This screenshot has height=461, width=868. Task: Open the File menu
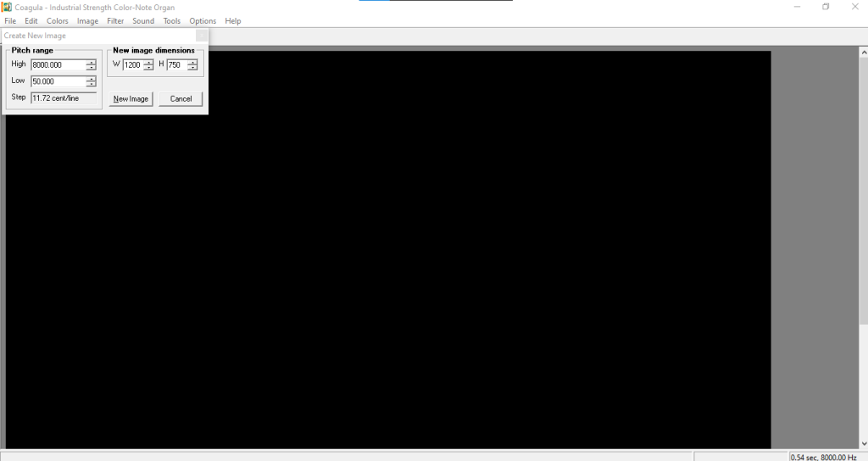tap(10, 21)
